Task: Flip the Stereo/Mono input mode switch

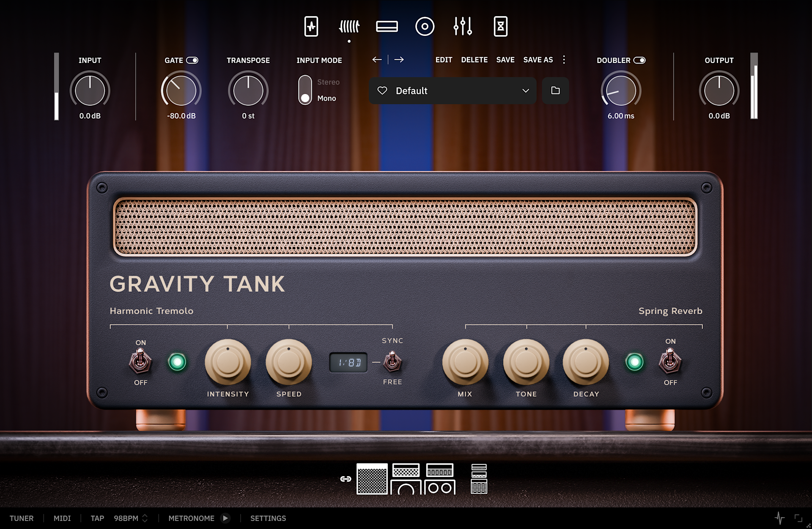Action: (305, 90)
